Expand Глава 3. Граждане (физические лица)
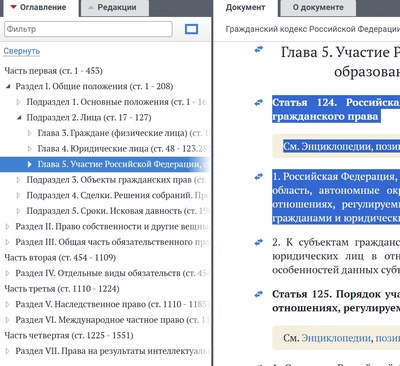The image size is (400, 366). pos(30,133)
